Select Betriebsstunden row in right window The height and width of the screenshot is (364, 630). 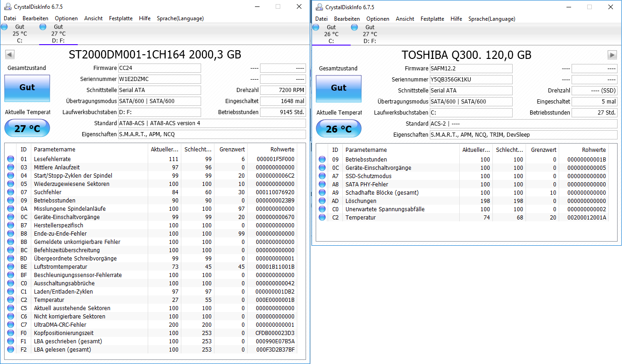(x=462, y=160)
